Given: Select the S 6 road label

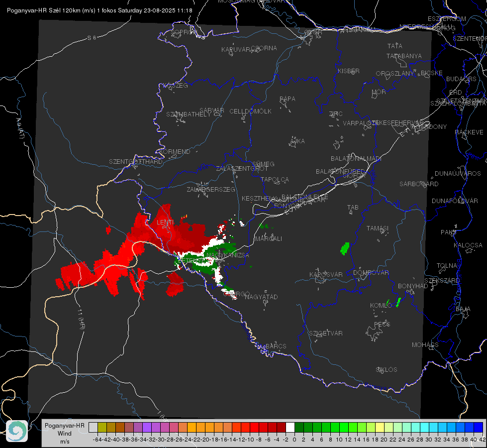Looking at the screenshot, I should coord(92,38).
